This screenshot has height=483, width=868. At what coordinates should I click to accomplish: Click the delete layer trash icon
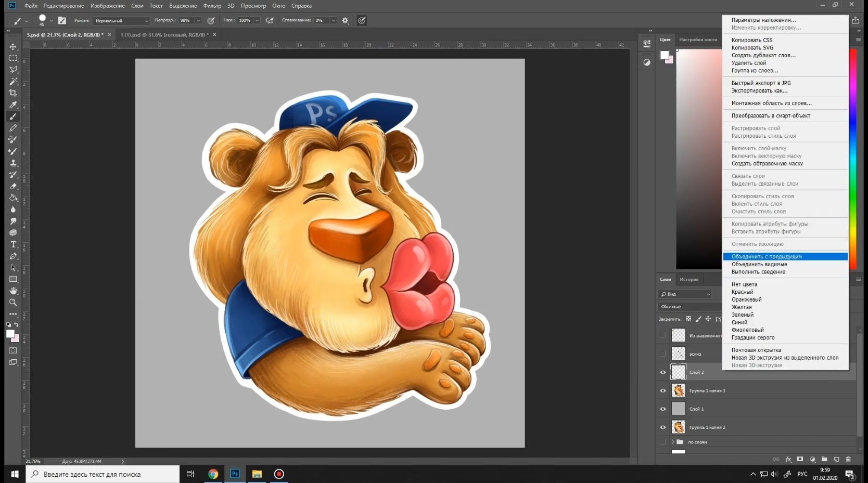coord(848,459)
